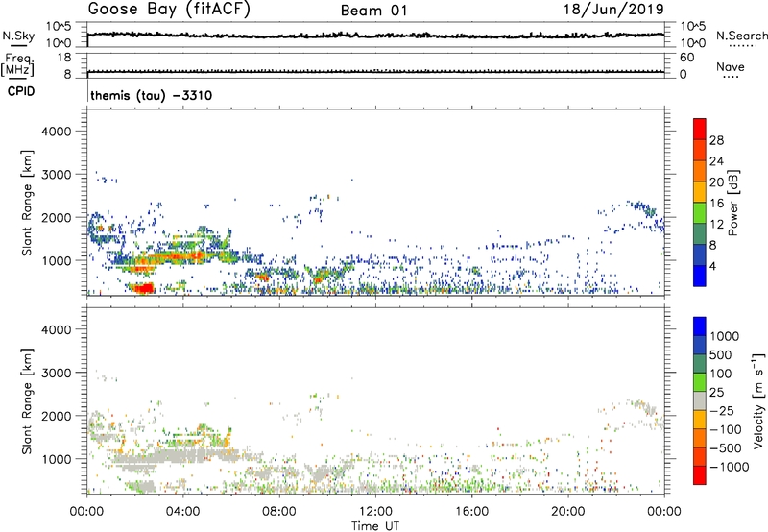The image size is (768, 532).
Task: Click the 'Freq. [MHz]' axis label
Action: [x=18, y=65]
